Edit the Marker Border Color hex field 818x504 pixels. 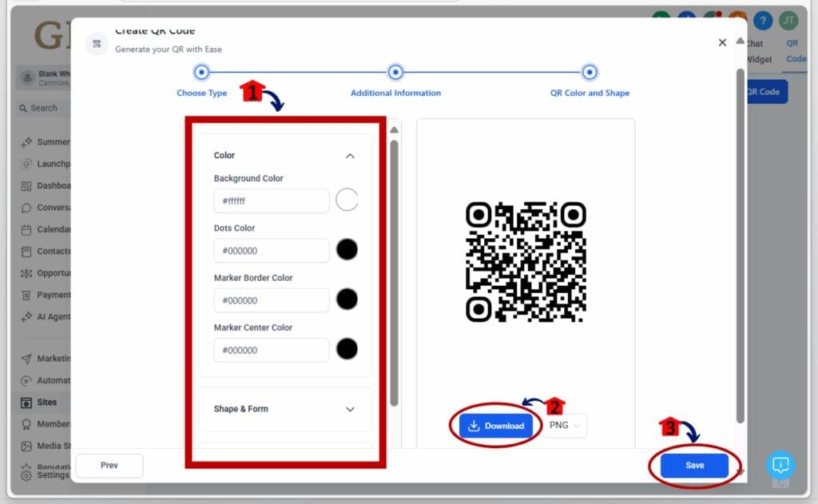[x=272, y=300]
